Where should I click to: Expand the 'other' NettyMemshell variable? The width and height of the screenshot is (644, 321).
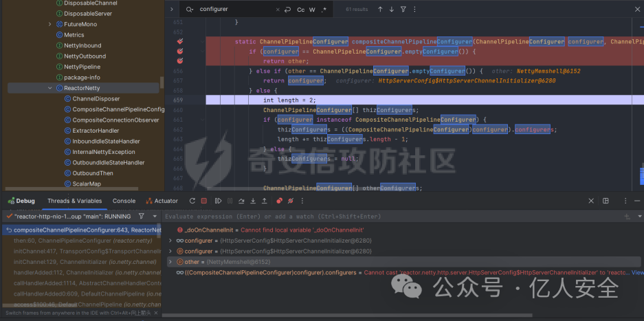point(171,262)
